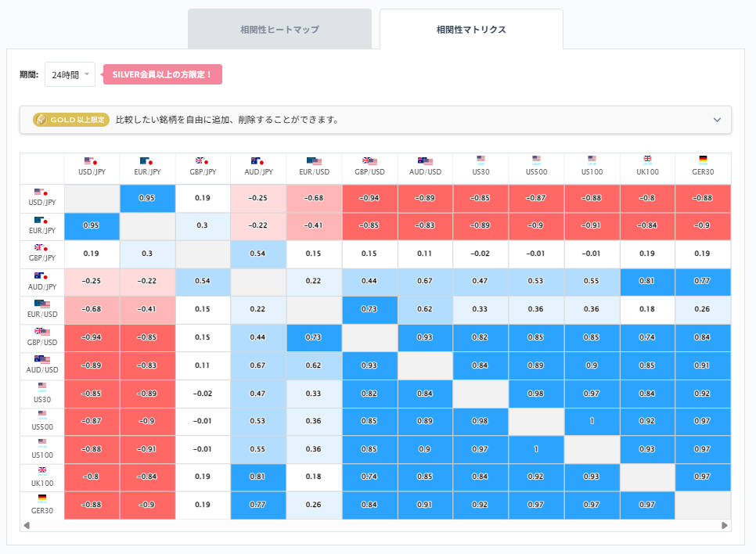Click the blue 0.95 correlation cell for USD/JPY-EUR/JPY

point(147,199)
